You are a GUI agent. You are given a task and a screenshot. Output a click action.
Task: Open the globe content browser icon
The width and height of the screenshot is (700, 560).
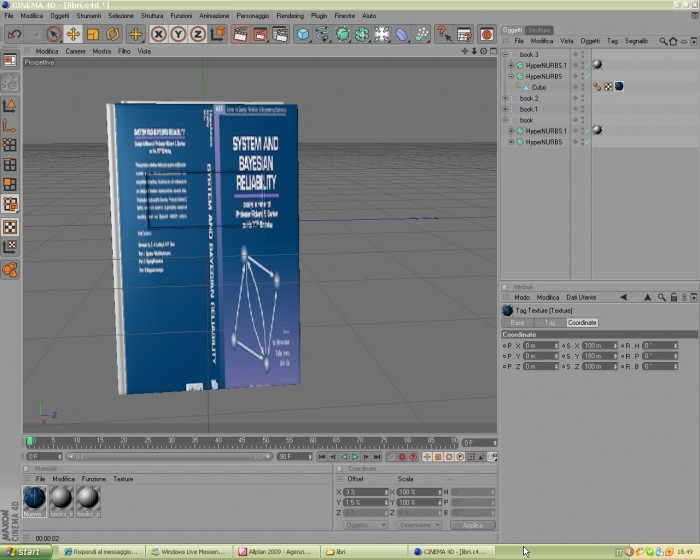tap(487, 34)
